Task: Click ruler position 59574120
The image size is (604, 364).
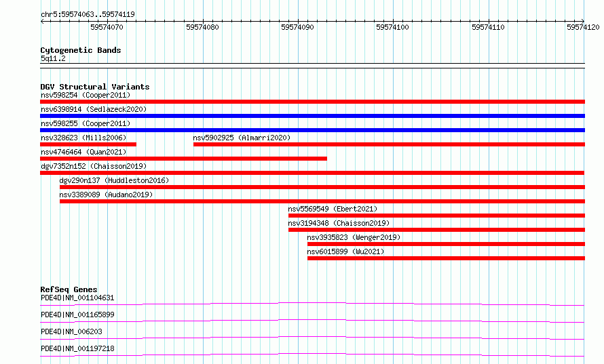Action: tap(583, 27)
